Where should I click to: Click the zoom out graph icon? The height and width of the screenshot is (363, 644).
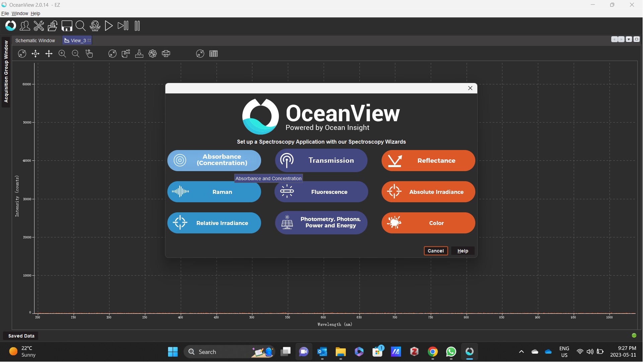pyautogui.click(x=76, y=54)
